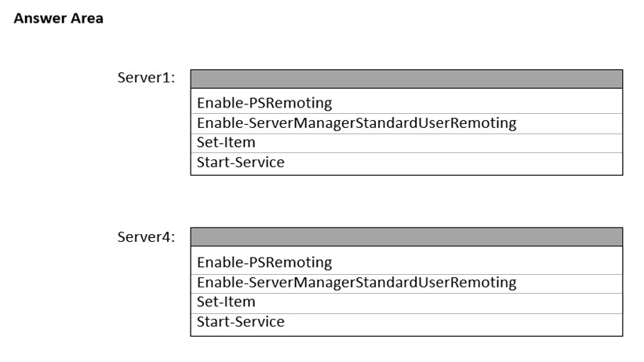Open the Server1 dropdown header bar
644x362 pixels.
[406, 79]
